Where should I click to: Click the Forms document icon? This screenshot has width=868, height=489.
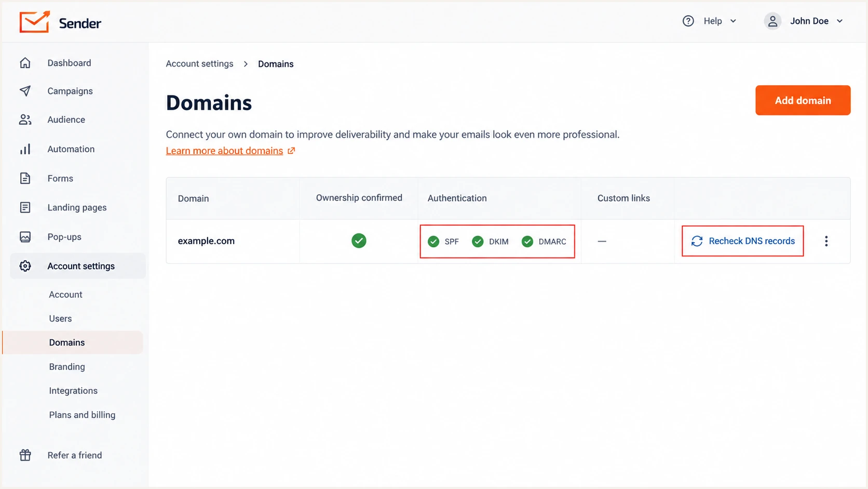click(25, 178)
